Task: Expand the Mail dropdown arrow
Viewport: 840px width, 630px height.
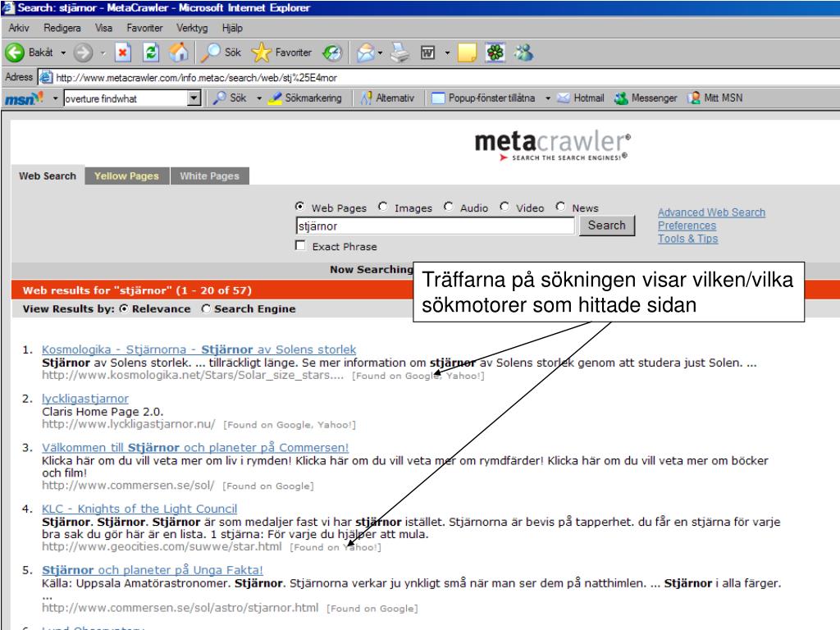Action: click(381, 52)
